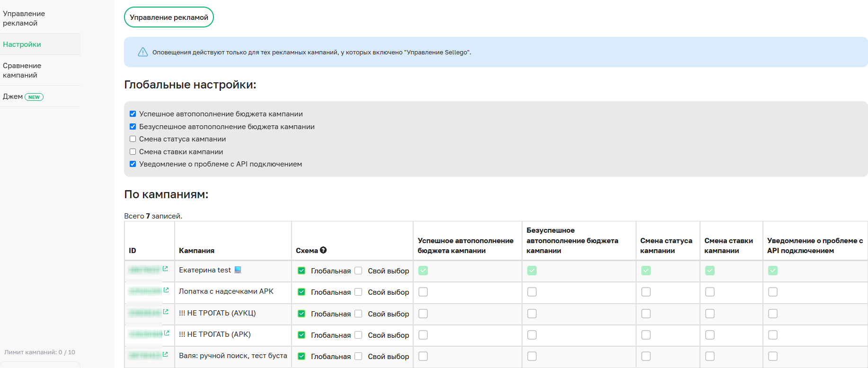Screen dimensions: 868x368
Task: Uncheck Уведомление о проблеме с API подключением
Action: (133, 164)
